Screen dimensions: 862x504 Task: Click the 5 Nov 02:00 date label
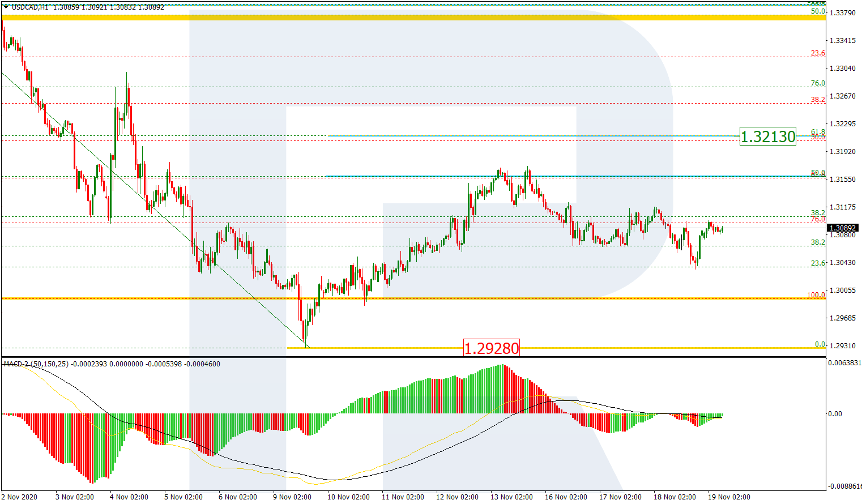[x=184, y=497]
